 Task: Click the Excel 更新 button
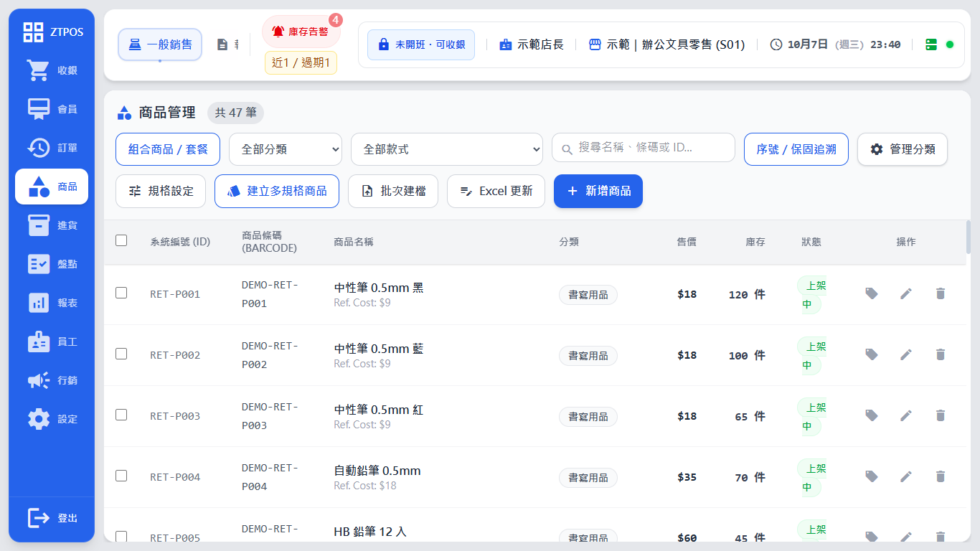click(x=496, y=191)
